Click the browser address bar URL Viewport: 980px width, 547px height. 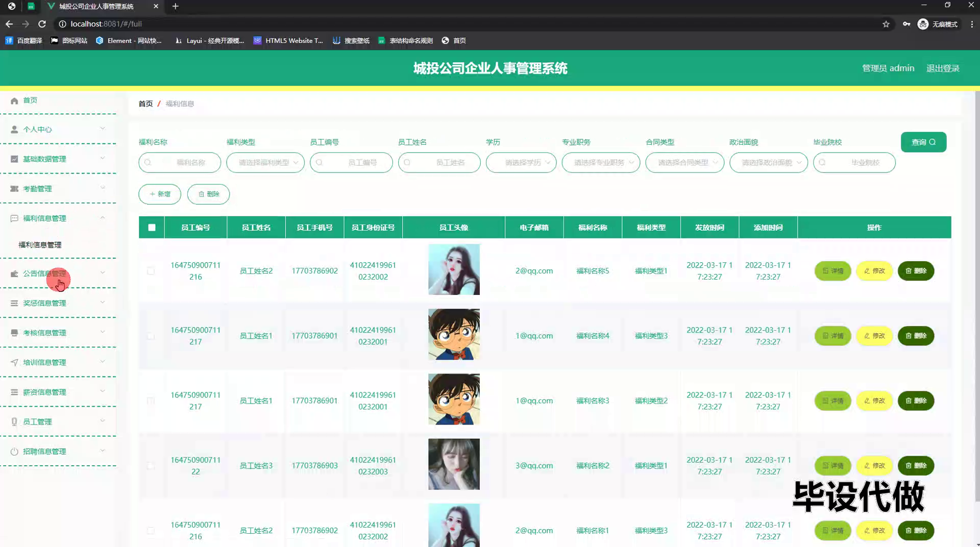coord(106,24)
